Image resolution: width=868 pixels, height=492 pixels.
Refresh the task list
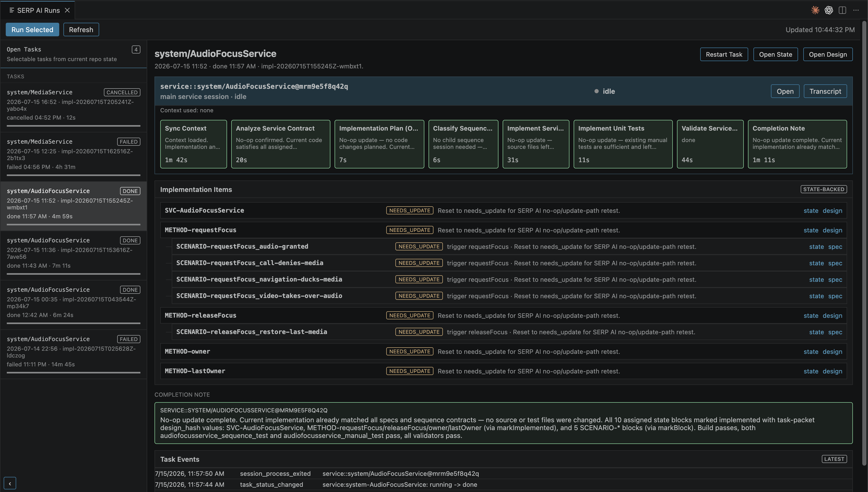(81, 30)
